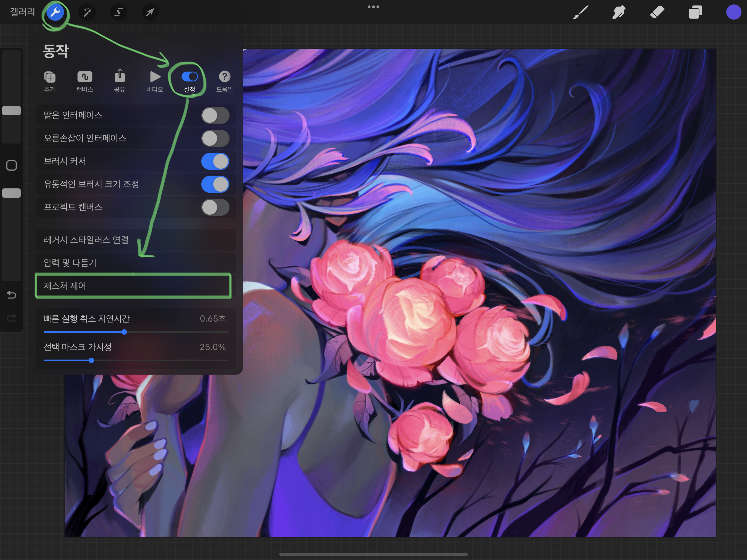Open the purple color picker circle
The width and height of the screenshot is (747, 560).
point(733,13)
